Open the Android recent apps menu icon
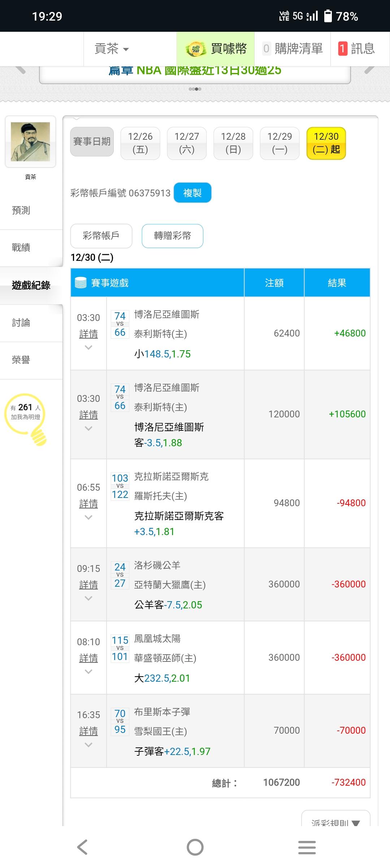 point(307,847)
